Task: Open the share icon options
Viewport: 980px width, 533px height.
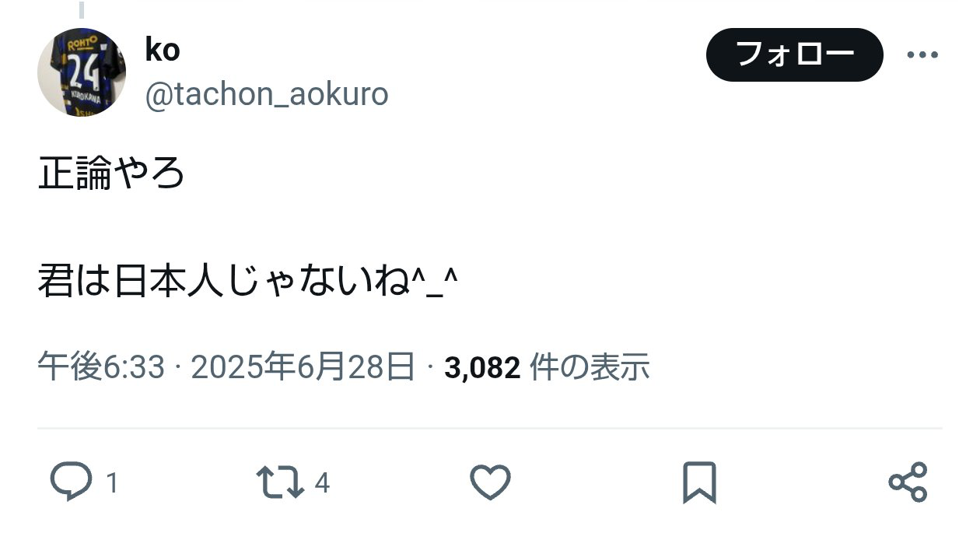Action: (x=908, y=482)
